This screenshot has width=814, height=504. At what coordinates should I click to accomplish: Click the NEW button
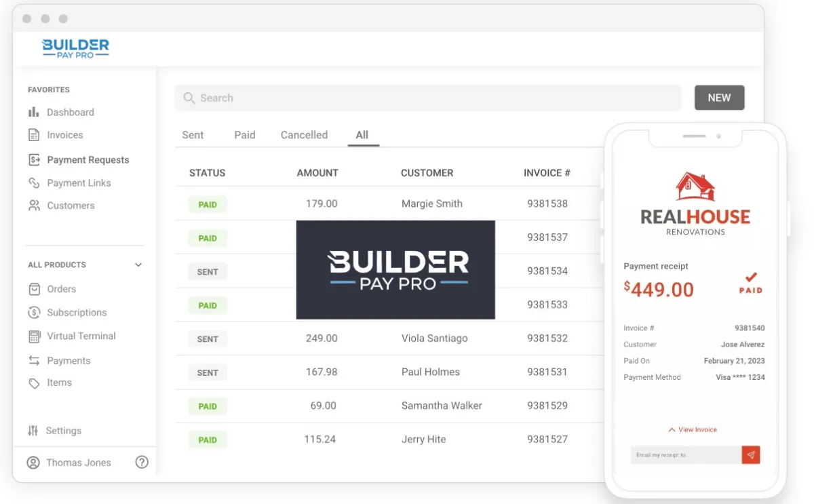click(719, 98)
